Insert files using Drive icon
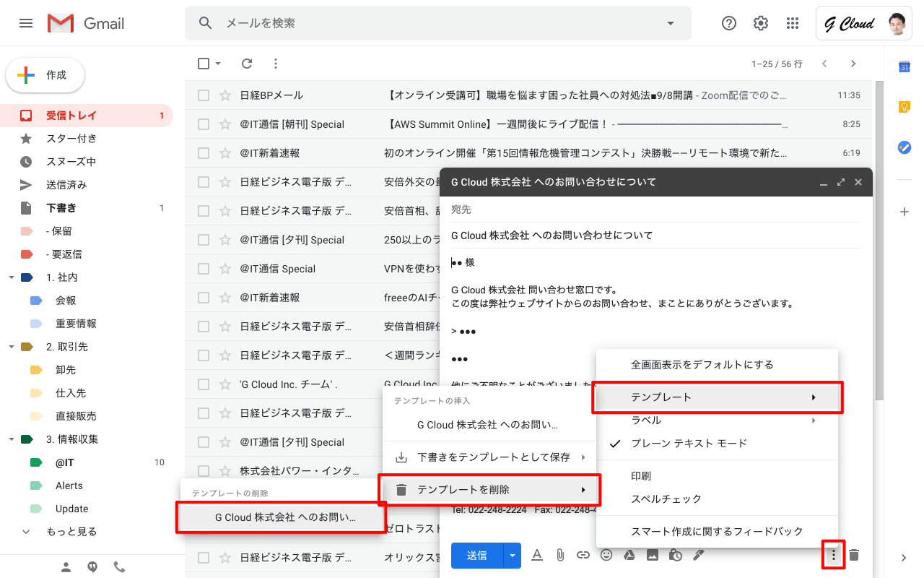 629,555
